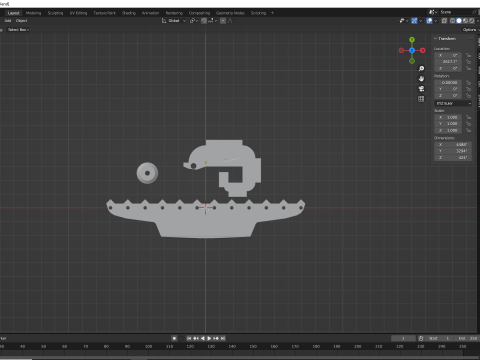
Task: Click the zoom view magnifier icon
Action: (x=421, y=68)
